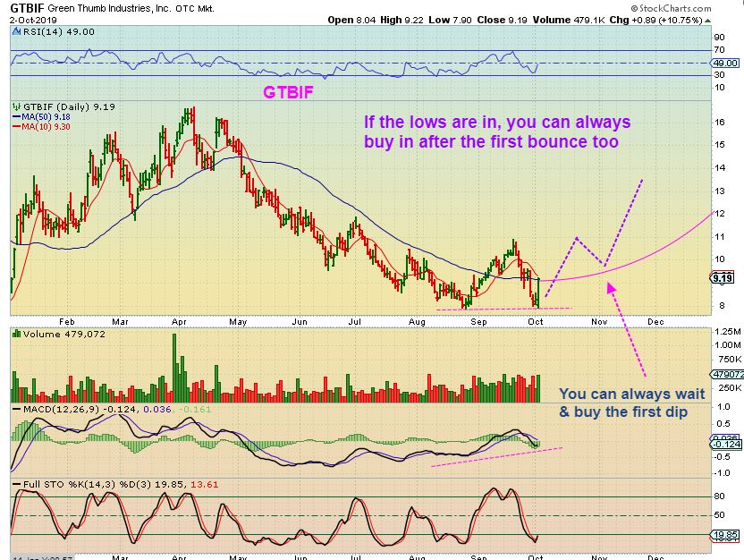Click the 70 overbought level on RSI axis

tap(720, 50)
